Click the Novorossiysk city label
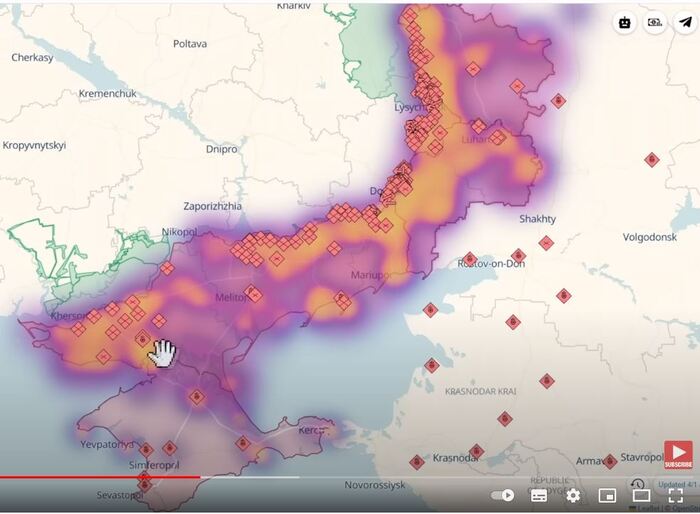This screenshot has height=514, width=700. 375,485
